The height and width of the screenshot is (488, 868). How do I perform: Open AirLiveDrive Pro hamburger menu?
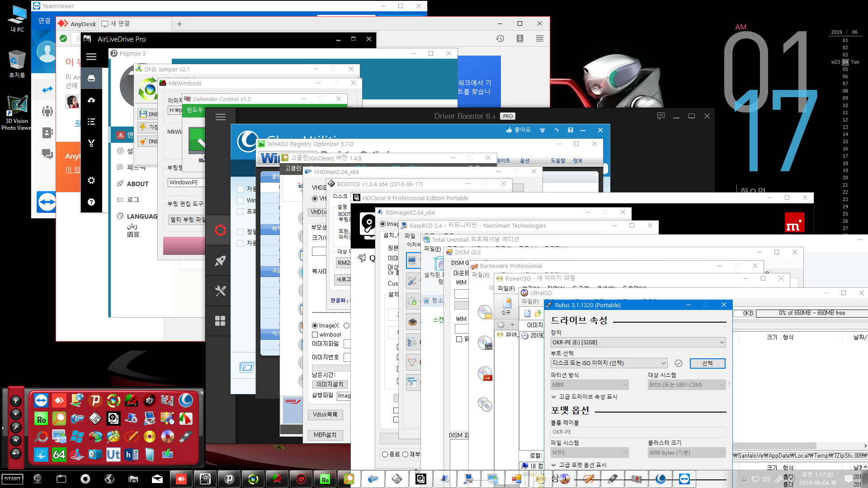pos(91,57)
